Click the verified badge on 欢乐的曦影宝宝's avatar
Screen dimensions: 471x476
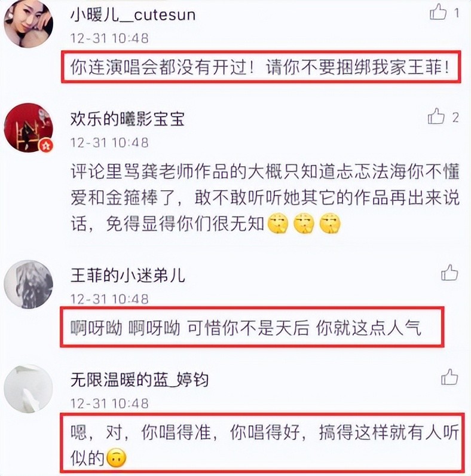point(46,146)
